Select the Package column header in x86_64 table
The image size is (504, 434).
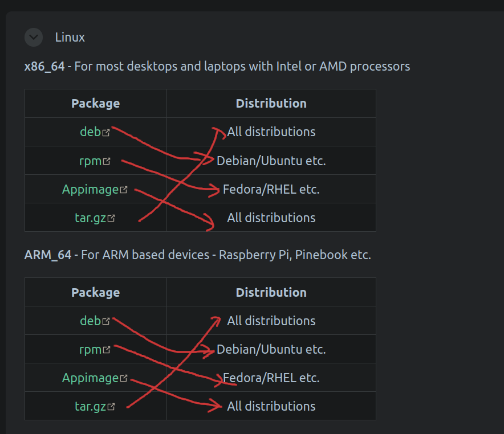[x=95, y=103]
